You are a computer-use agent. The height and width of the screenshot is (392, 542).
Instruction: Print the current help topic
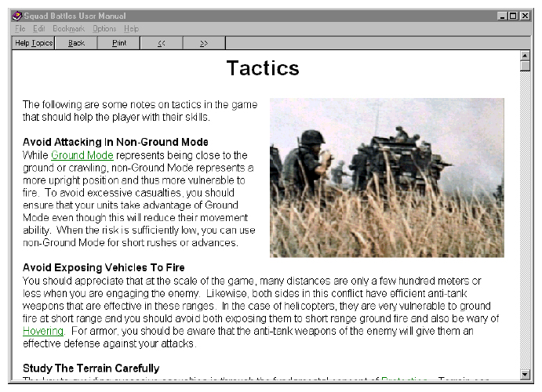click(x=119, y=43)
